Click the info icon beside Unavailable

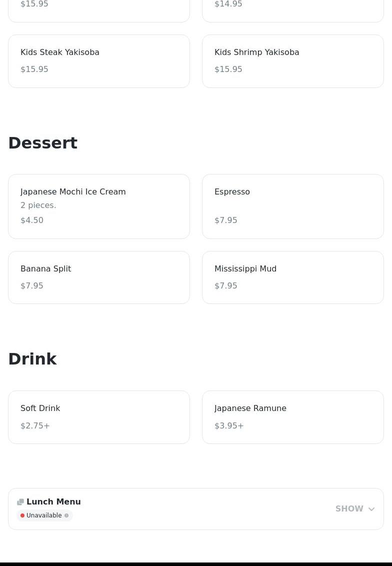66,515
